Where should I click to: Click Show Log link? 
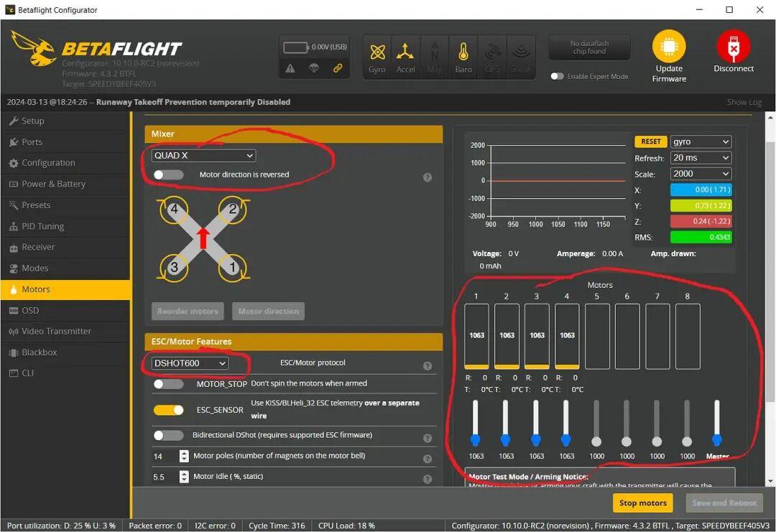tap(744, 102)
